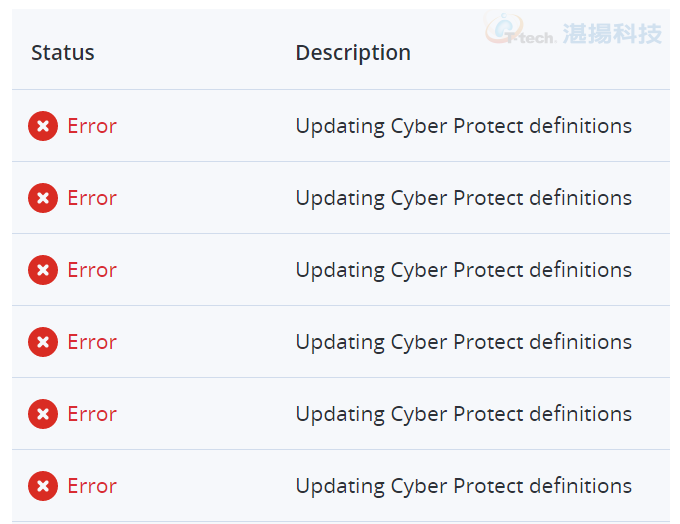Open first Updating Cyber Protect definitions entry

pos(464,127)
